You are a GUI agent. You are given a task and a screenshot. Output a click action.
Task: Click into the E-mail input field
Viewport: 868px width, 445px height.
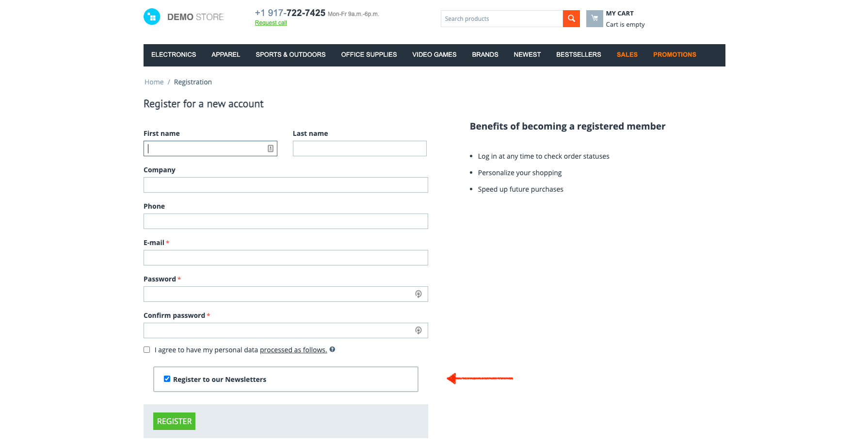[x=286, y=258]
